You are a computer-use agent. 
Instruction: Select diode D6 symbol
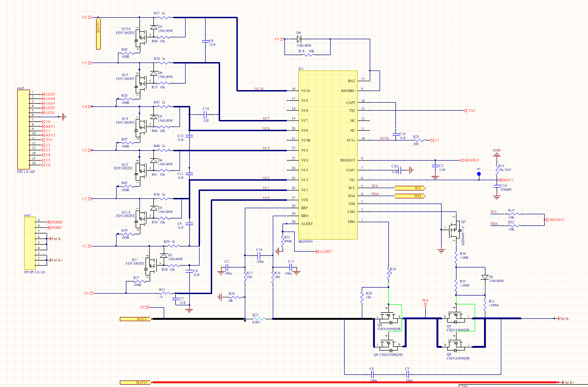point(299,39)
